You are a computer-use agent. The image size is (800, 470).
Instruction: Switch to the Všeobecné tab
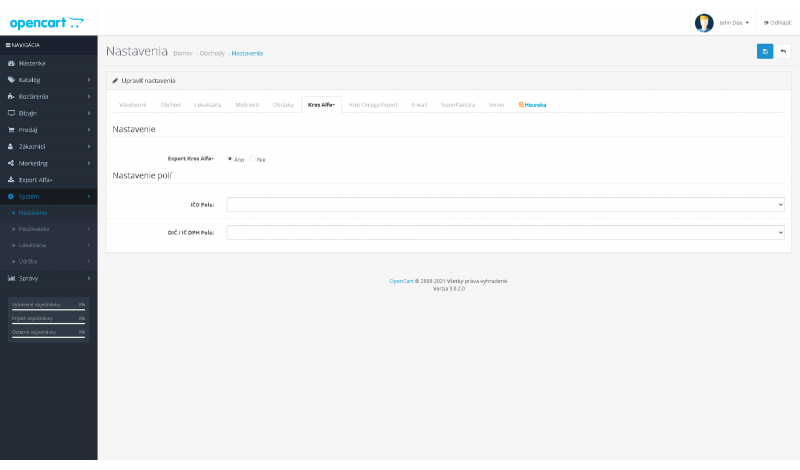pos(133,105)
